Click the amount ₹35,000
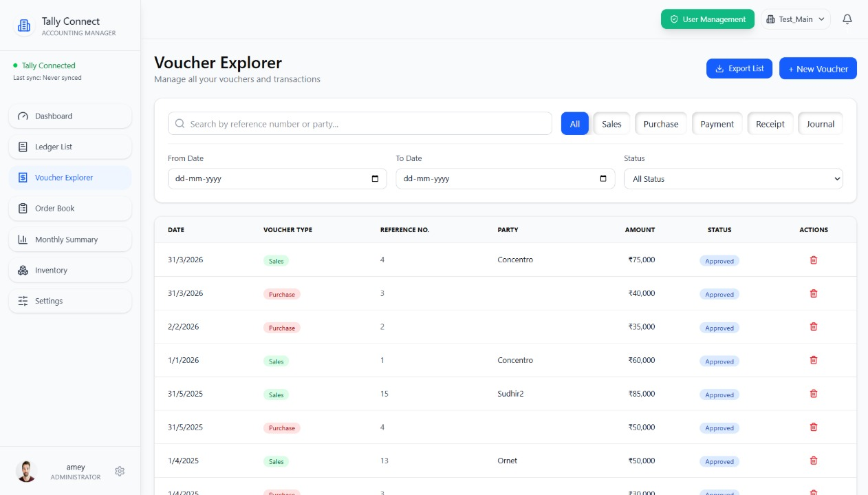 642,326
